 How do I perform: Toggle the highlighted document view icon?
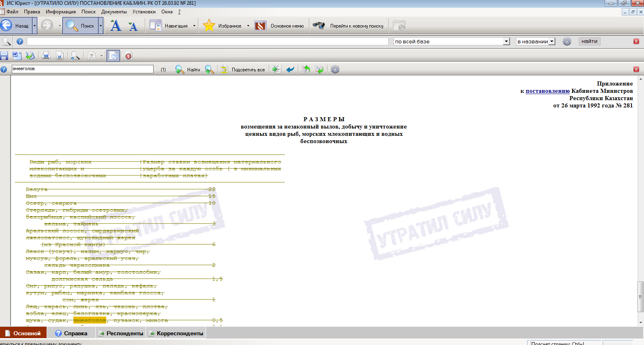[113, 56]
